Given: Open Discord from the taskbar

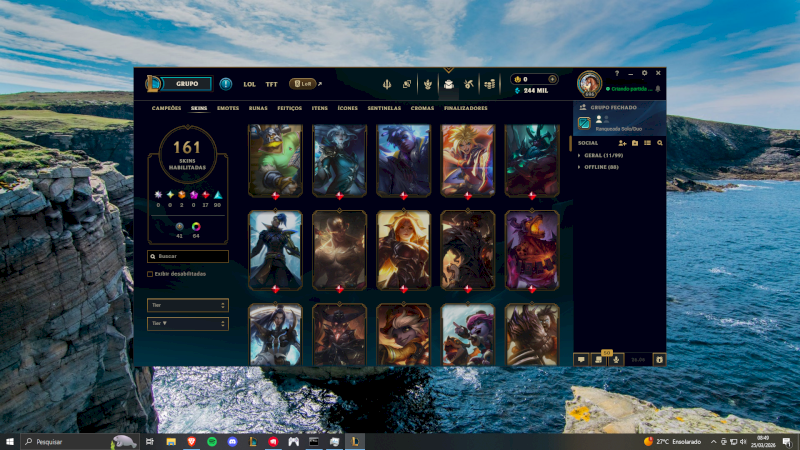Looking at the screenshot, I should 232,441.
